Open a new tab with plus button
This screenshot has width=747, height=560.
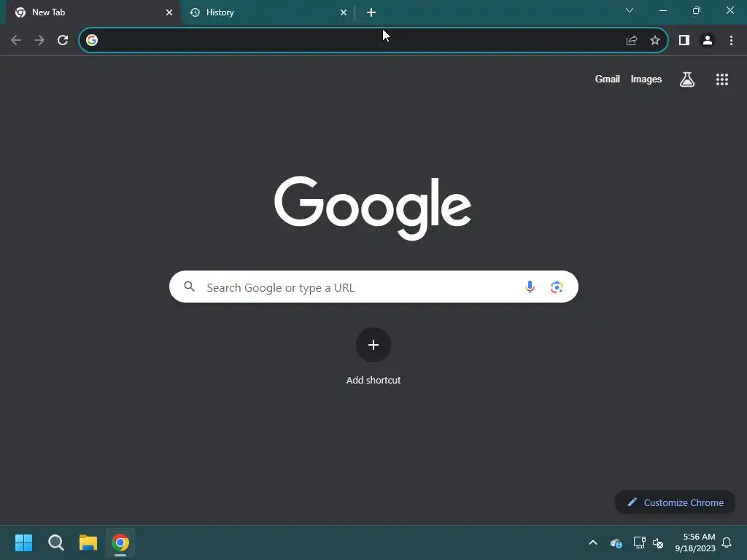tap(371, 12)
